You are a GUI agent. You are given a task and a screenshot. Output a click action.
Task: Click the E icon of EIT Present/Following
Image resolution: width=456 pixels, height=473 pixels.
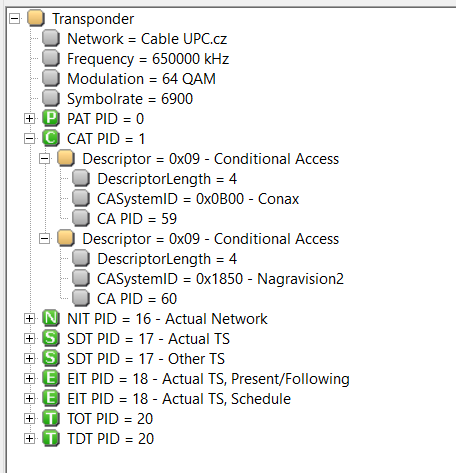51,379
